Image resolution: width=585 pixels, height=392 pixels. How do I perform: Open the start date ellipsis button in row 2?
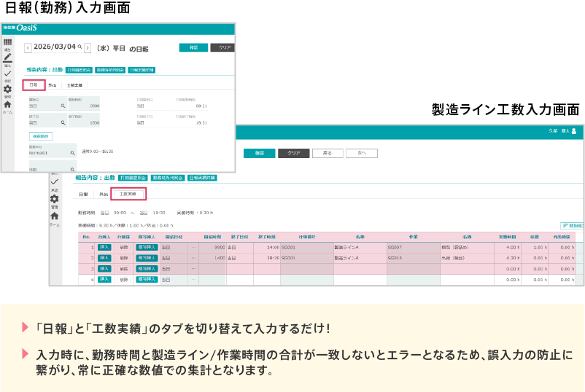click(193, 258)
